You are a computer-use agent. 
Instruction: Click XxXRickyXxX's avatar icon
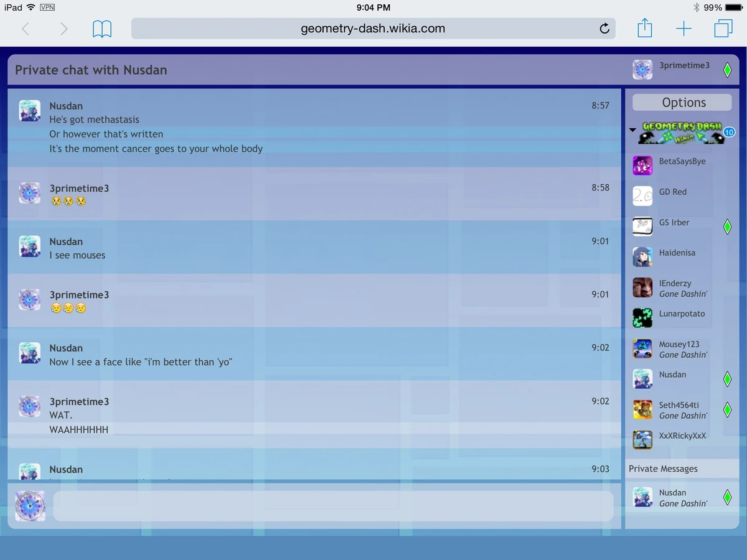[x=642, y=439]
